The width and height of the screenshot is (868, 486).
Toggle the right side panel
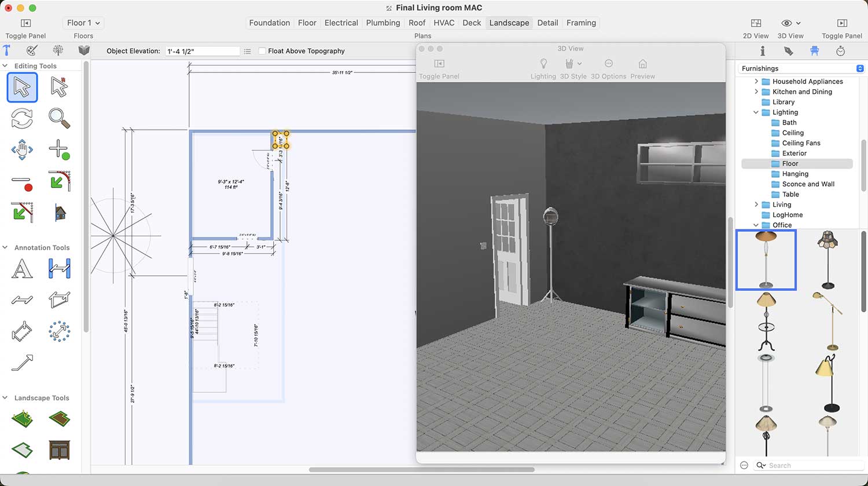[x=841, y=23]
